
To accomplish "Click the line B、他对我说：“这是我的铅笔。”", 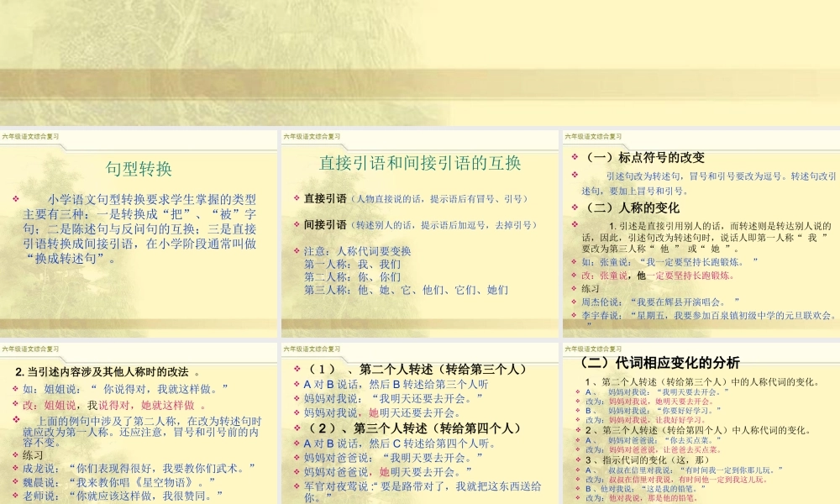I will (x=645, y=489).
